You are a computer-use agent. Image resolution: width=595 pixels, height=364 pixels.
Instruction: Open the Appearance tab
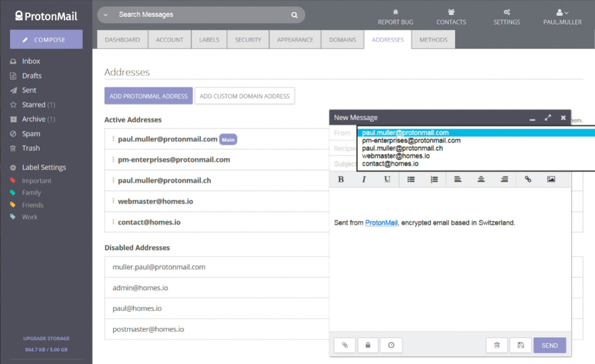click(x=295, y=39)
